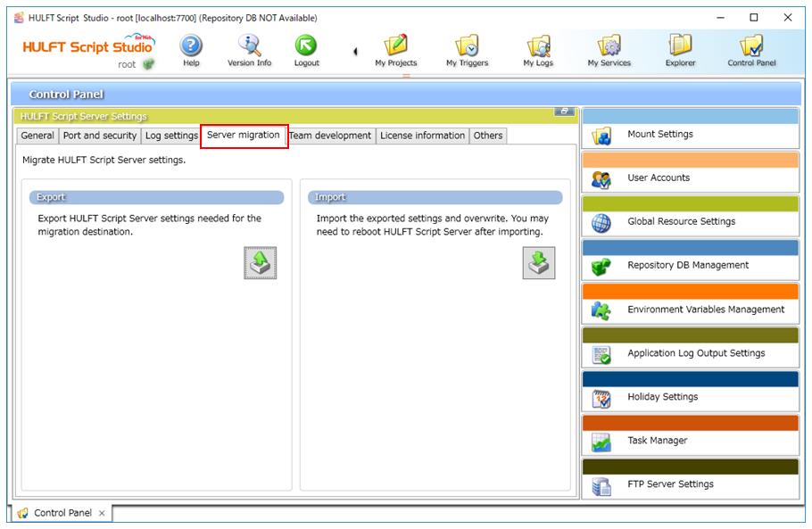Open Mount Settings
812x529 pixels.
click(x=691, y=128)
